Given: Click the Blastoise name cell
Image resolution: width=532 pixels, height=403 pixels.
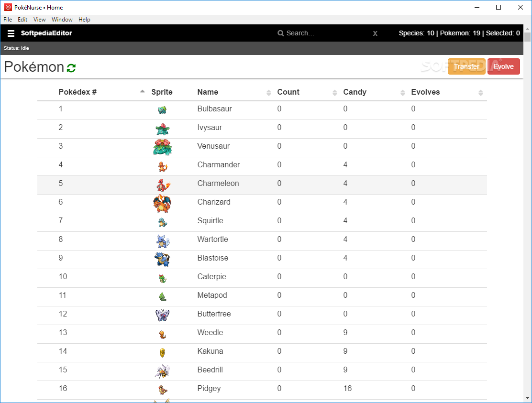Looking at the screenshot, I should point(213,258).
